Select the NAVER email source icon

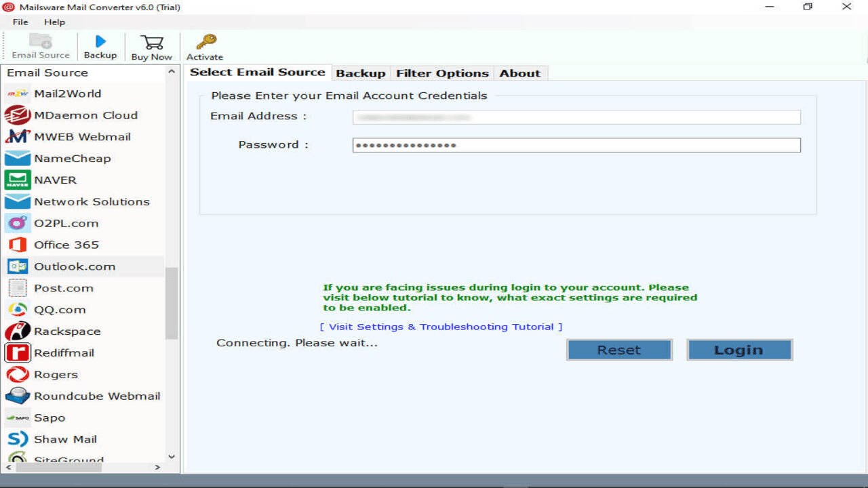click(x=17, y=180)
